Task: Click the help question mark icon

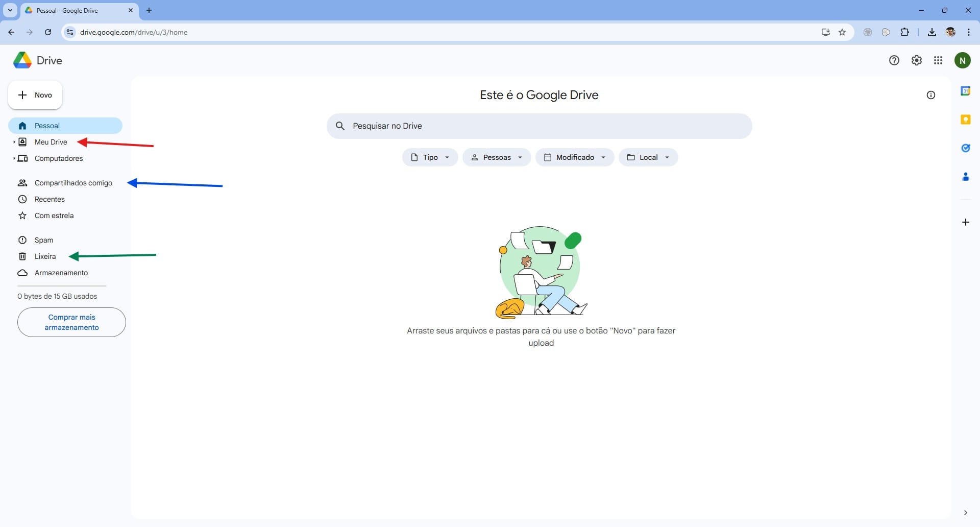Action: click(x=894, y=60)
